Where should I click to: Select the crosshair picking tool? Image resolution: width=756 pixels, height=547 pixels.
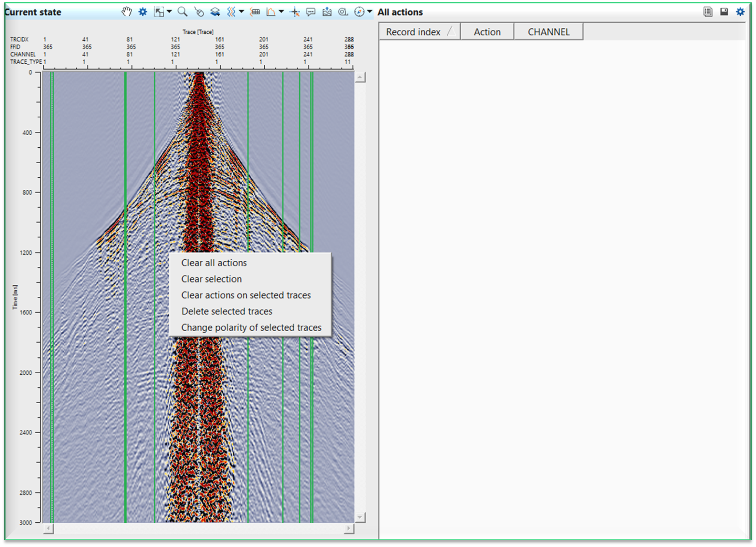[x=294, y=12]
